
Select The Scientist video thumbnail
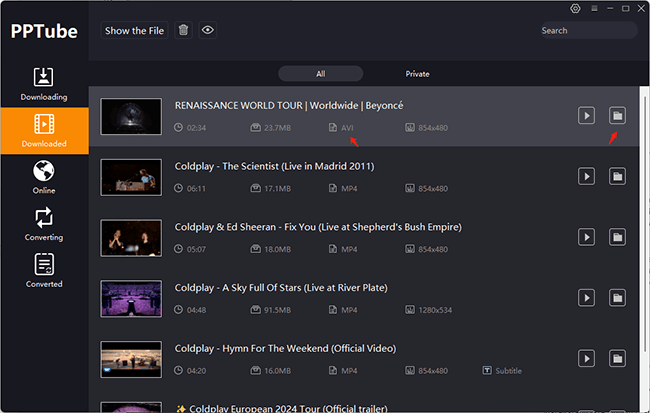pyautogui.click(x=131, y=177)
